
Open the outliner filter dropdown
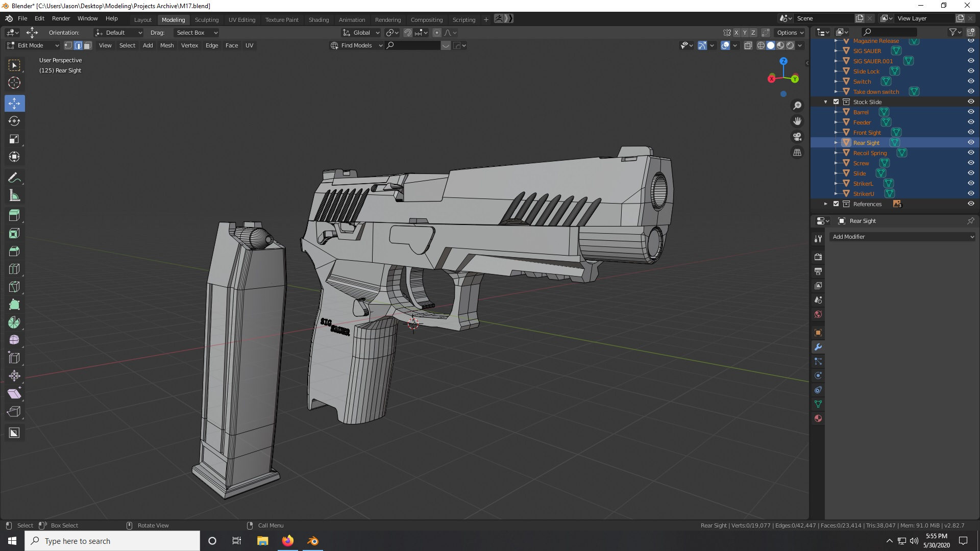955,32
